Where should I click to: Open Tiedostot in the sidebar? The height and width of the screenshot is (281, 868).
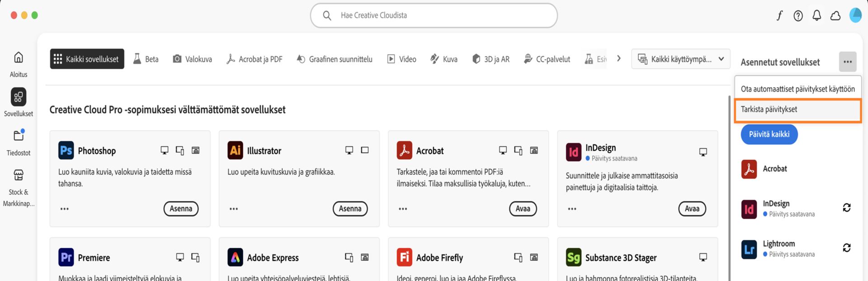pyautogui.click(x=19, y=142)
